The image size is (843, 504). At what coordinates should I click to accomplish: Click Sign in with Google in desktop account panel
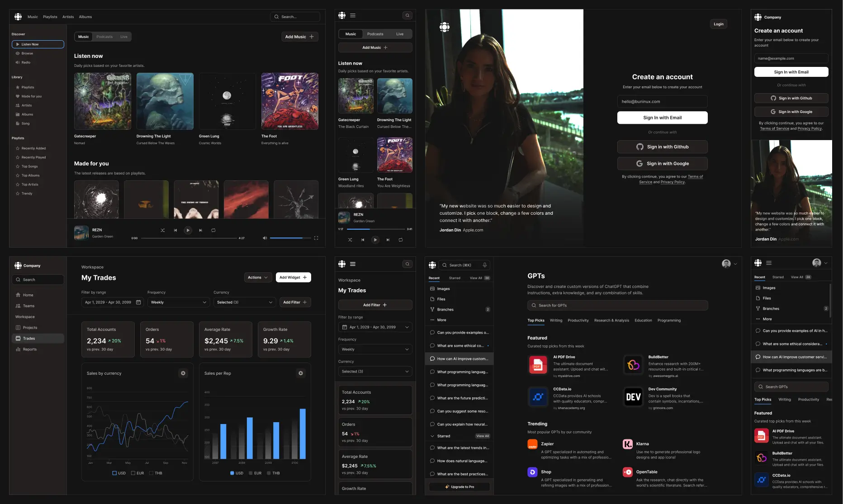662,164
